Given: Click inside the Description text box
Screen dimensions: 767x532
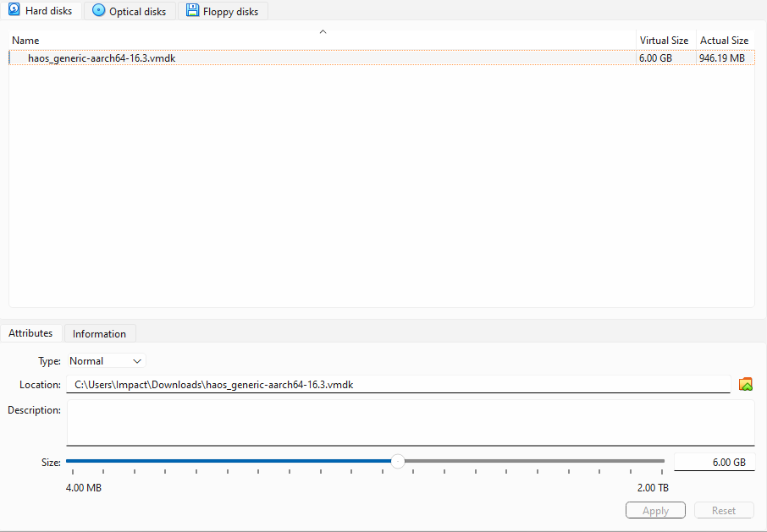Looking at the screenshot, I should pyautogui.click(x=411, y=422).
